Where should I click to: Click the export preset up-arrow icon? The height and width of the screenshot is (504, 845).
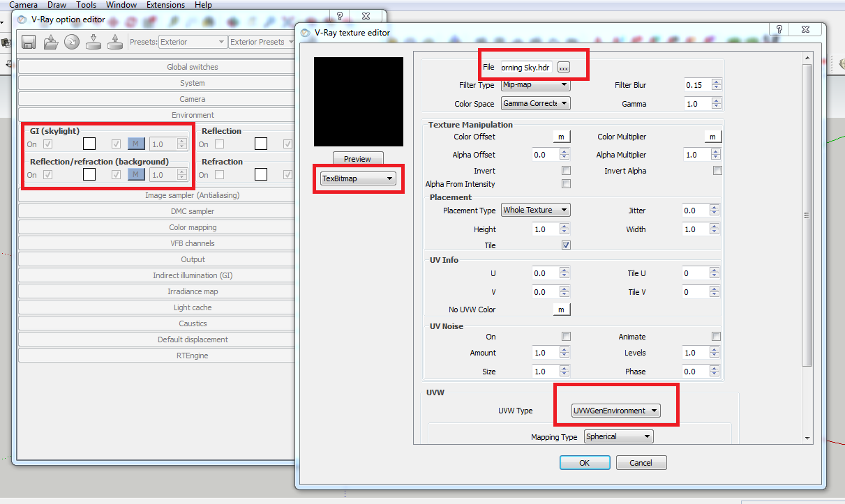[x=114, y=42]
